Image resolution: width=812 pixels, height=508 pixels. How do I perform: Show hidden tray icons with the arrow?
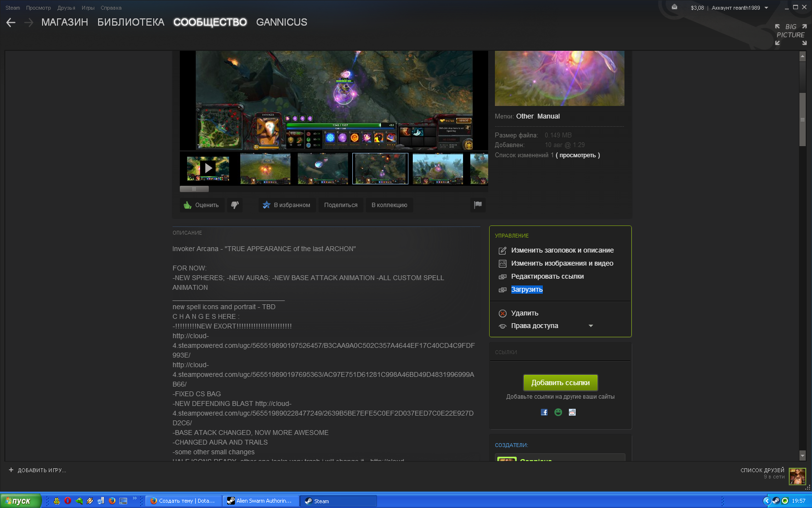tap(767, 501)
